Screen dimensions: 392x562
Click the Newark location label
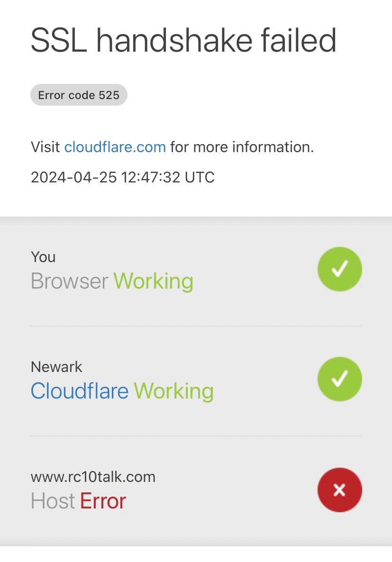[x=57, y=367]
